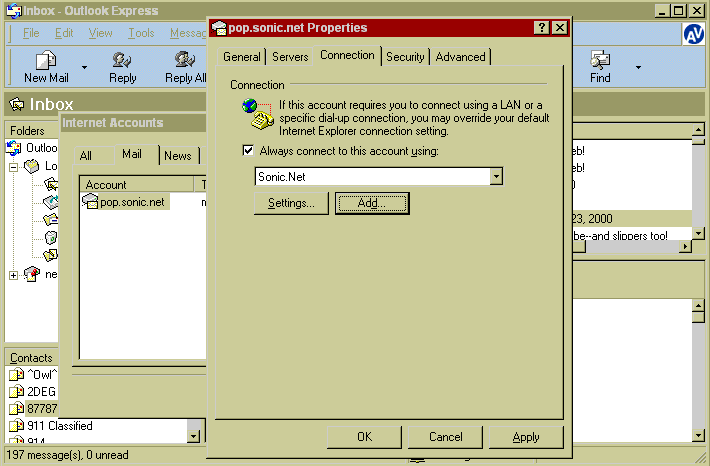The height and width of the screenshot is (466, 710).
Task: Open the Sonic.Net connection dropdown
Action: pos(496,176)
